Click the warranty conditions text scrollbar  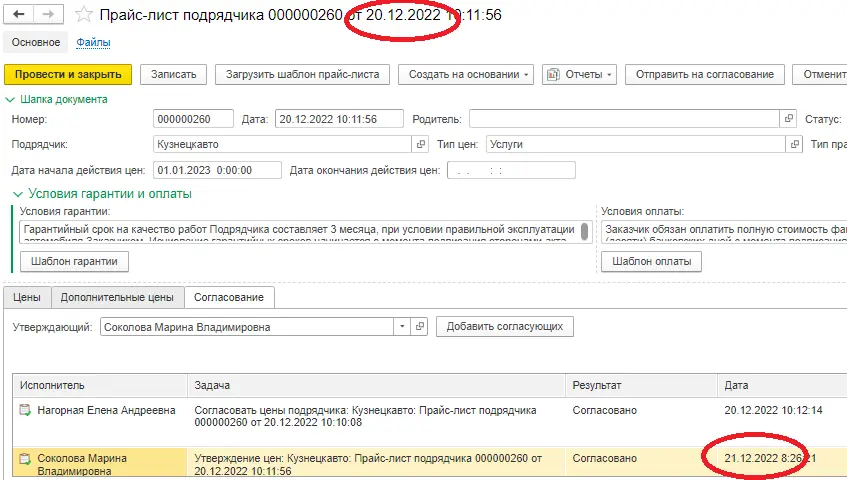tap(584, 232)
